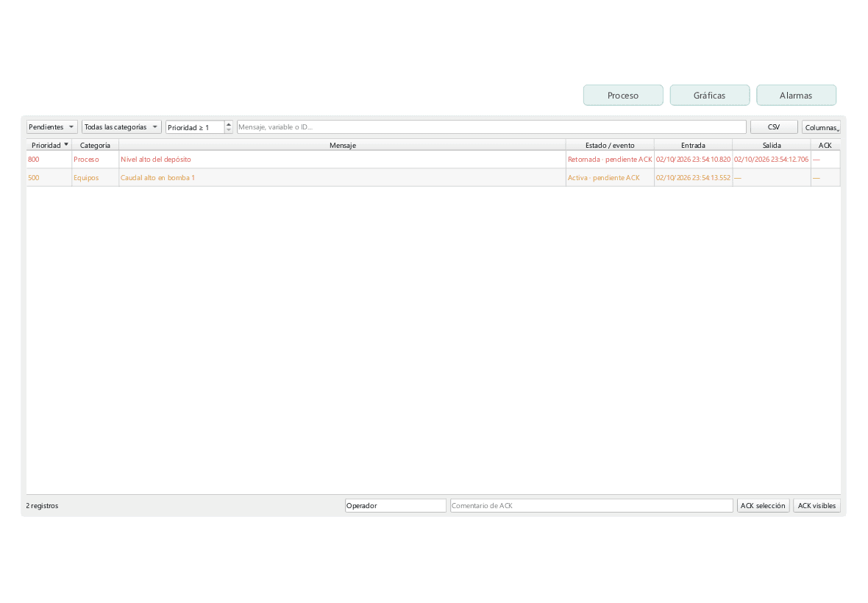Sort by the Estado / evento header

click(x=610, y=145)
